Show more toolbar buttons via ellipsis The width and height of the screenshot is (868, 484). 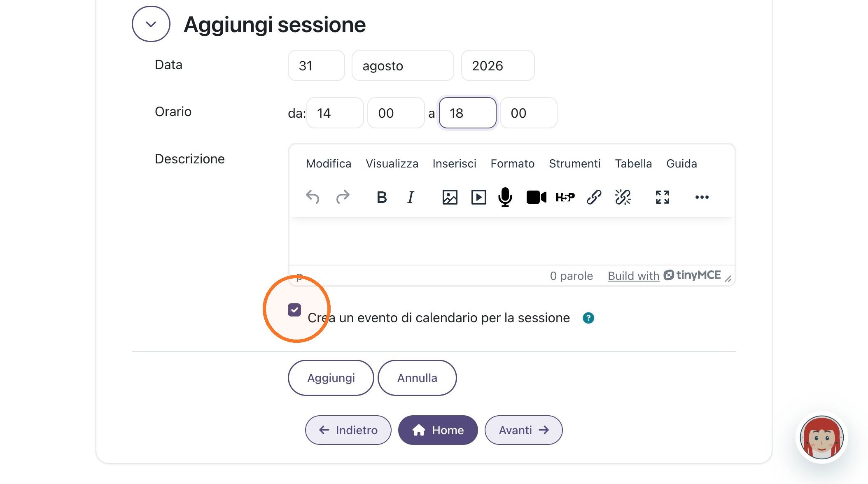(702, 197)
